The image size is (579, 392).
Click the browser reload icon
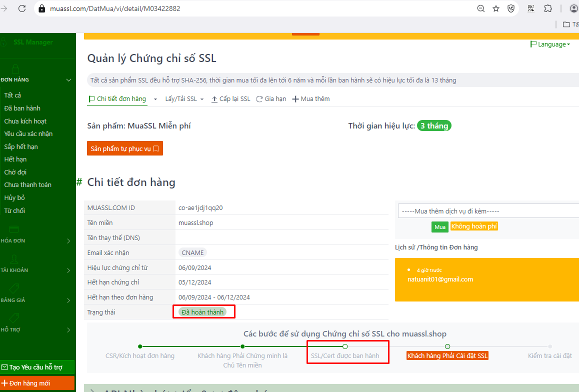tap(22, 8)
